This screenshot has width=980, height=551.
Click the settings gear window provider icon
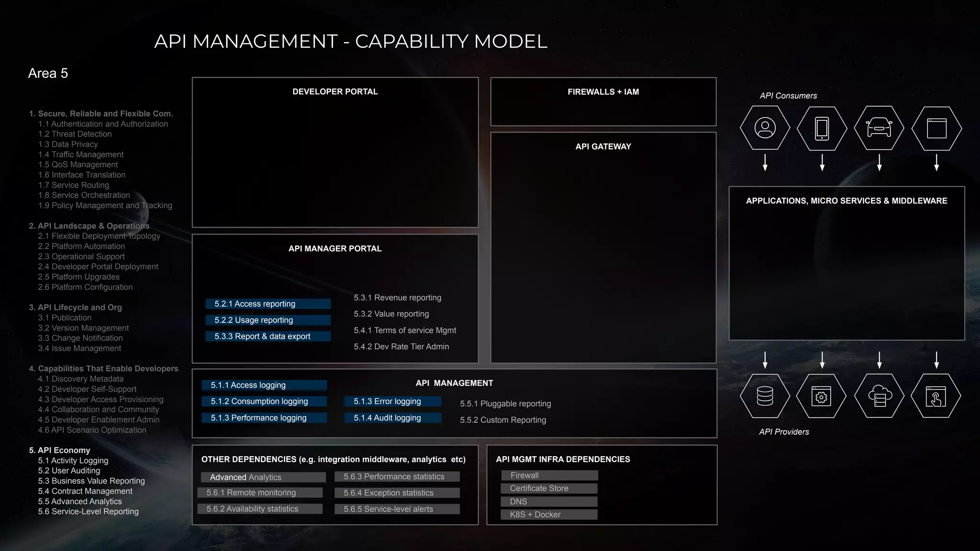822,396
